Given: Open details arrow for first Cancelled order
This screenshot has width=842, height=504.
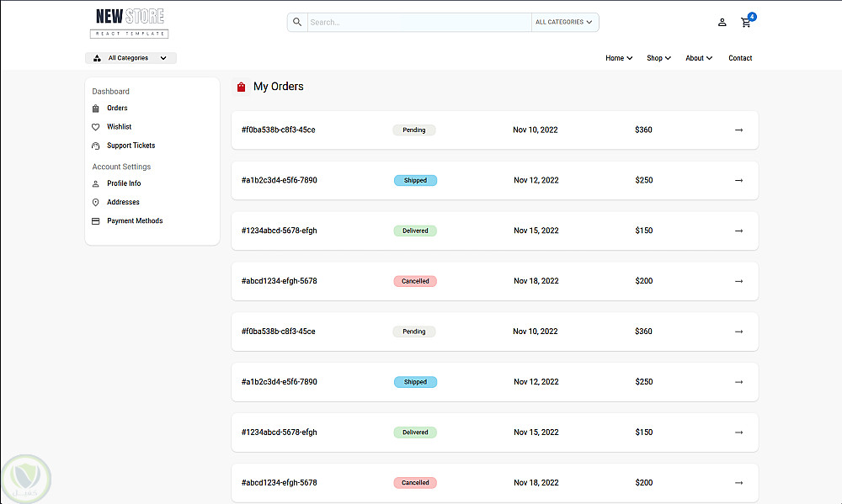Looking at the screenshot, I should pyautogui.click(x=739, y=281).
